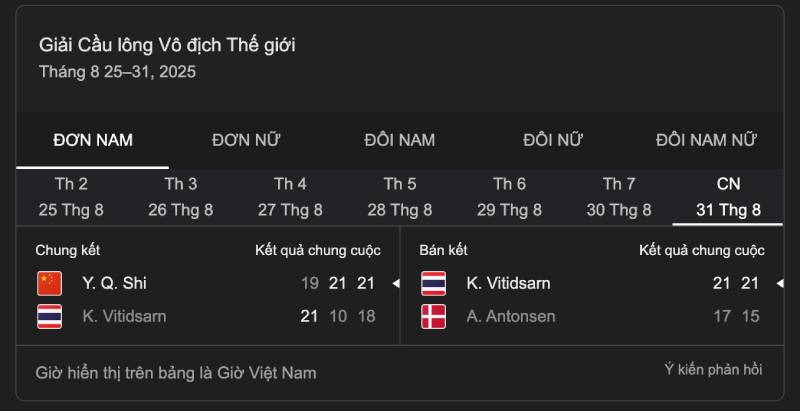Screen dimensions: 800x411
Task: Open the ĐƠN NỮ tab
Action: (x=246, y=140)
